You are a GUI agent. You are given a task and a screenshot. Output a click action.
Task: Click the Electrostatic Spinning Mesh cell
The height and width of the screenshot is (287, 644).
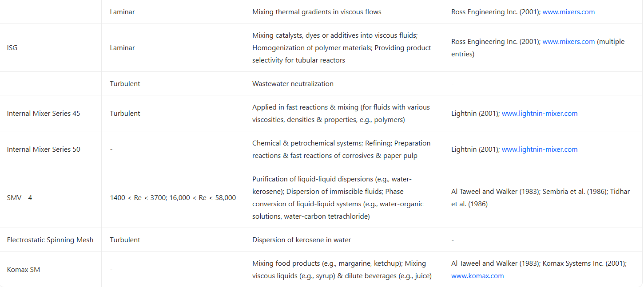coord(50,240)
